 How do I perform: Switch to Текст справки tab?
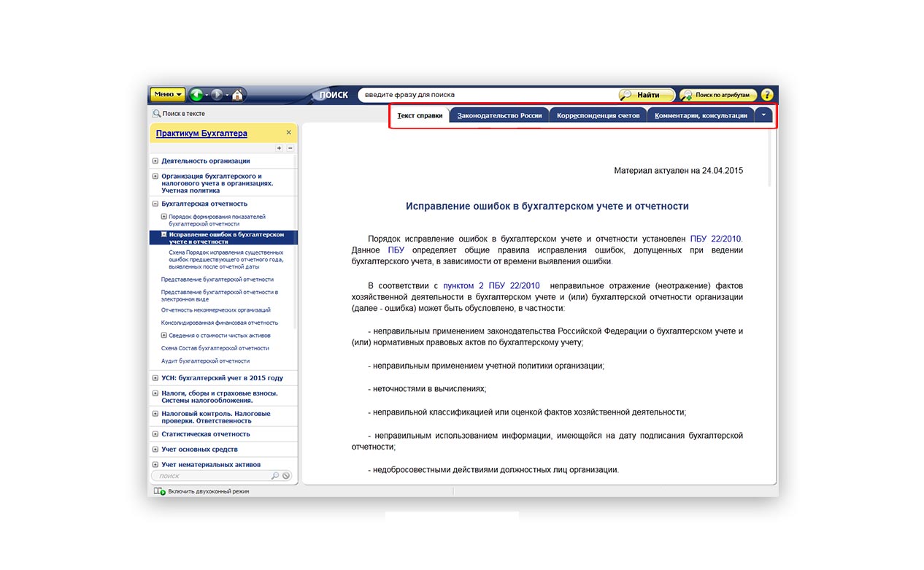(x=420, y=115)
